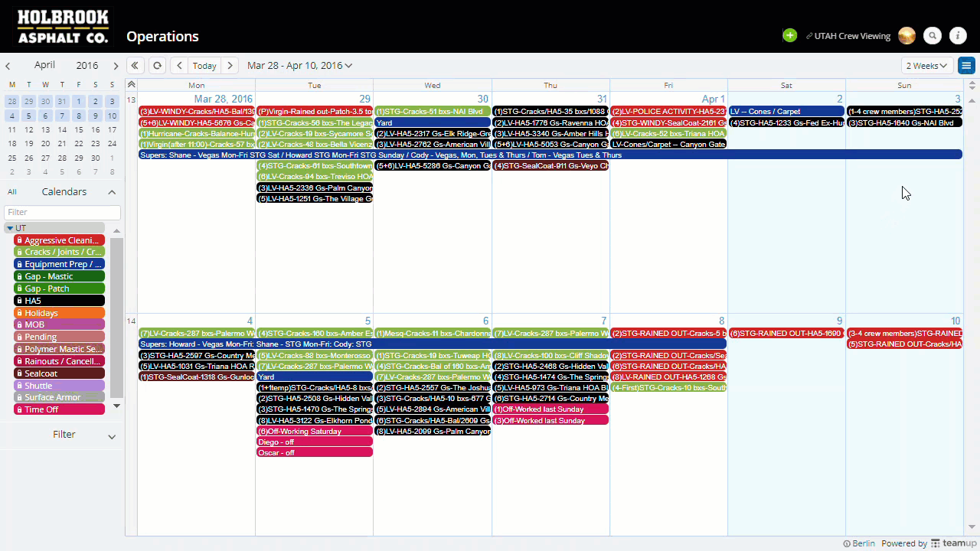
Task: Click the user avatar picture
Action: pyautogui.click(x=906, y=36)
